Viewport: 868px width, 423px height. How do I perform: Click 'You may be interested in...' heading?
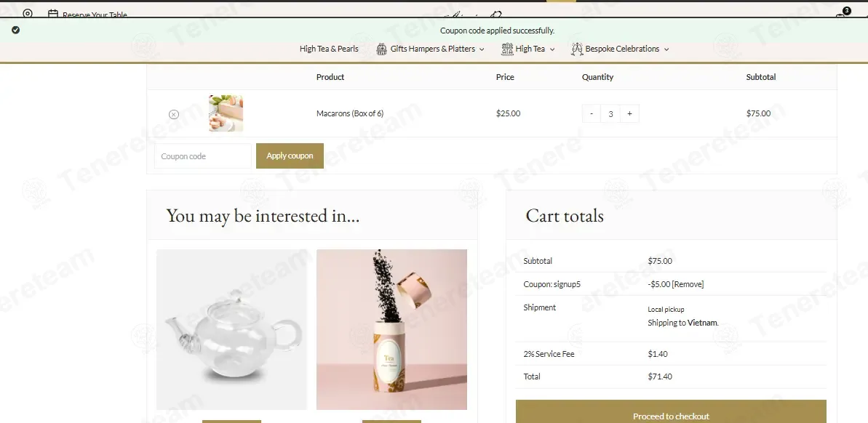coord(263,216)
